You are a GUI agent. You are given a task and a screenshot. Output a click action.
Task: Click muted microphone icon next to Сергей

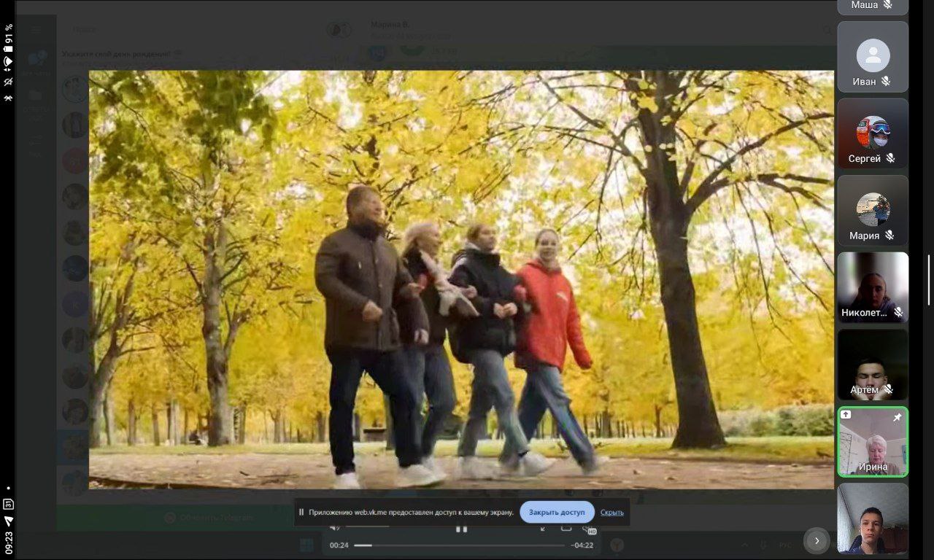point(890,158)
